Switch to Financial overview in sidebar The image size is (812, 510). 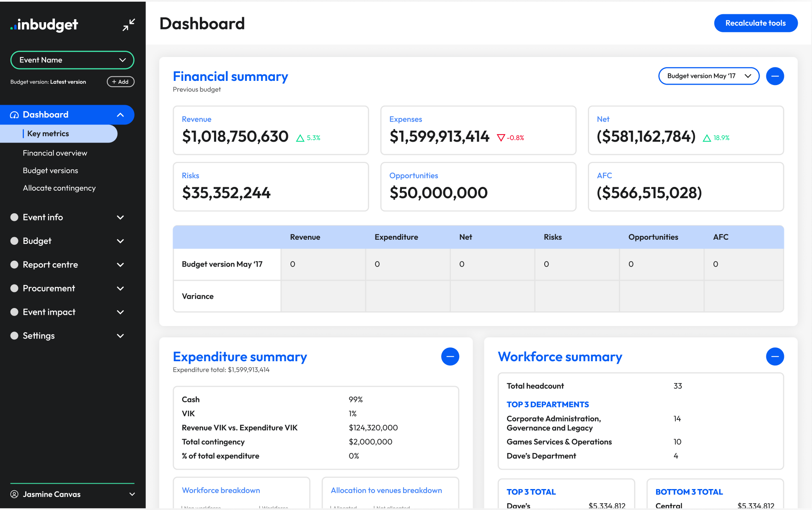click(55, 153)
